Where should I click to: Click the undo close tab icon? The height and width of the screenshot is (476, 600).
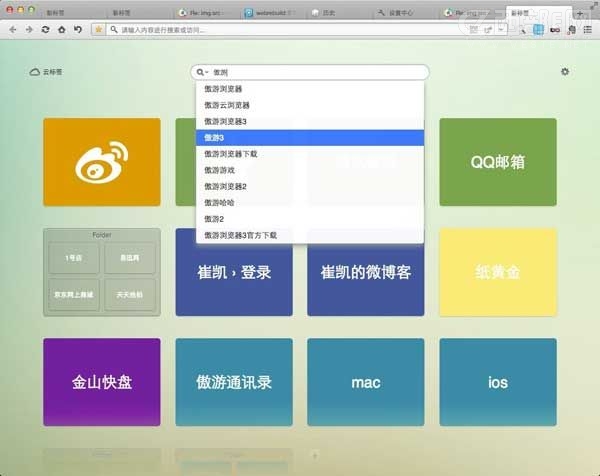pyautogui.click(x=78, y=30)
